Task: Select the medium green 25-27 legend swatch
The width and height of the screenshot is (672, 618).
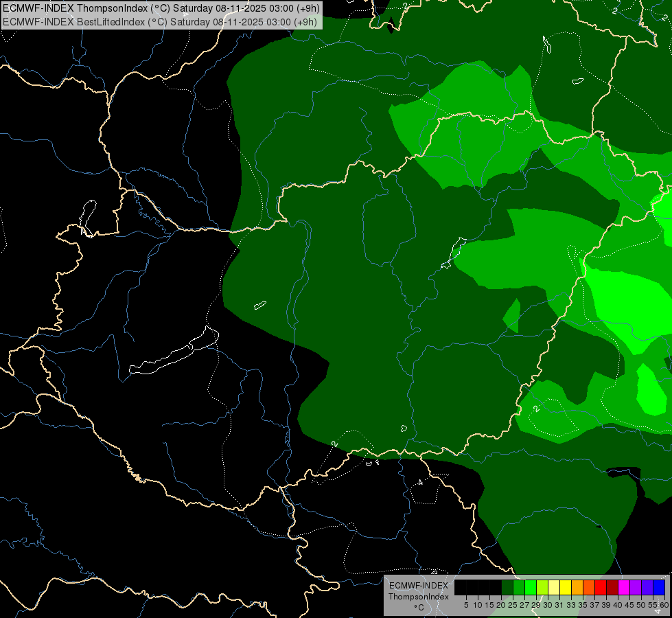Action: pyautogui.click(x=519, y=587)
